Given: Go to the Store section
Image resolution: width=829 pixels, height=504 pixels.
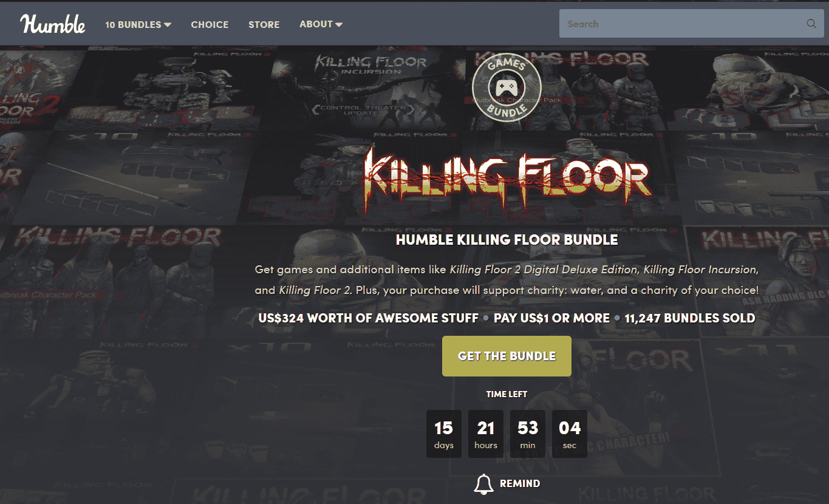Looking at the screenshot, I should pos(264,25).
